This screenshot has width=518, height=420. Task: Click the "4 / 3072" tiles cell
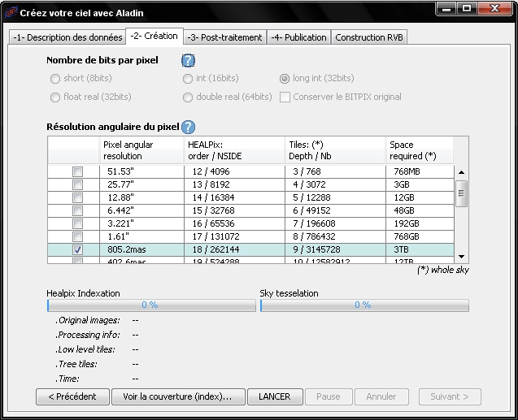pos(335,184)
